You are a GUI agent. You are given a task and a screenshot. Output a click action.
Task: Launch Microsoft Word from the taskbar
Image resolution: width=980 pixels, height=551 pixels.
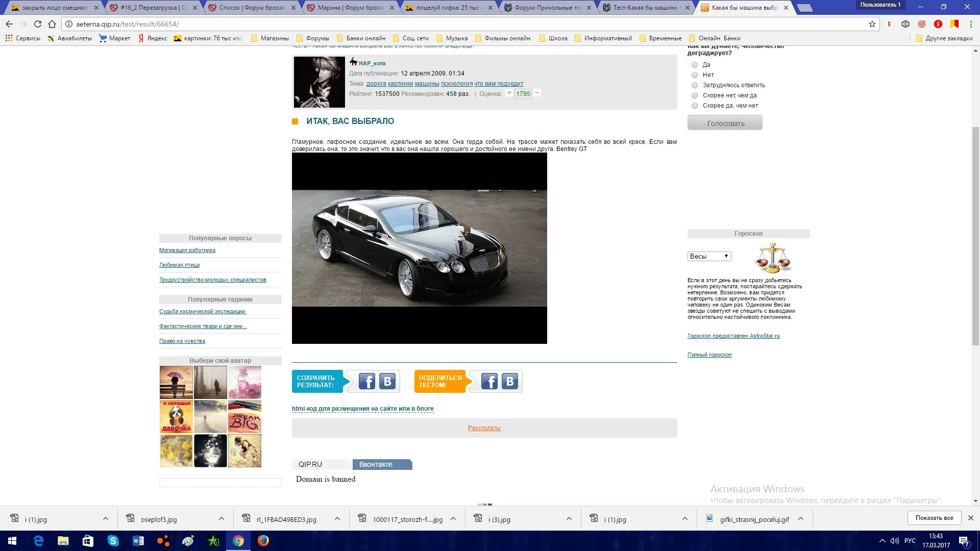click(139, 541)
